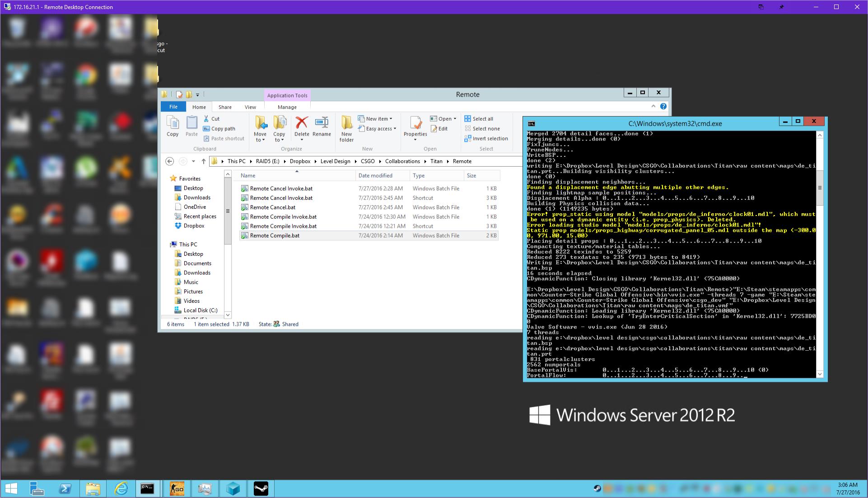The height and width of the screenshot is (498, 868).
Task: Click Invert selection in the ribbon
Action: [x=486, y=139]
